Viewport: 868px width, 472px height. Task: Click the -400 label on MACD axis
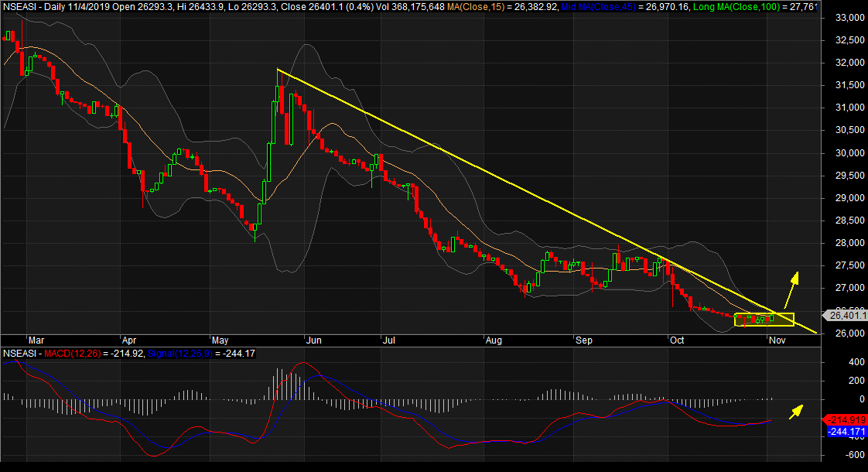[854, 436]
